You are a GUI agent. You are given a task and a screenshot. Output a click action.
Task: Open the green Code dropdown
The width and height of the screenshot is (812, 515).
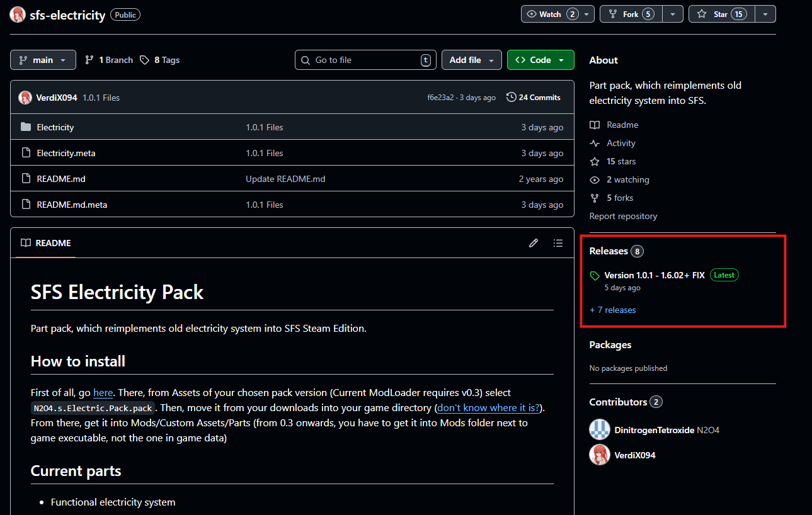[540, 60]
